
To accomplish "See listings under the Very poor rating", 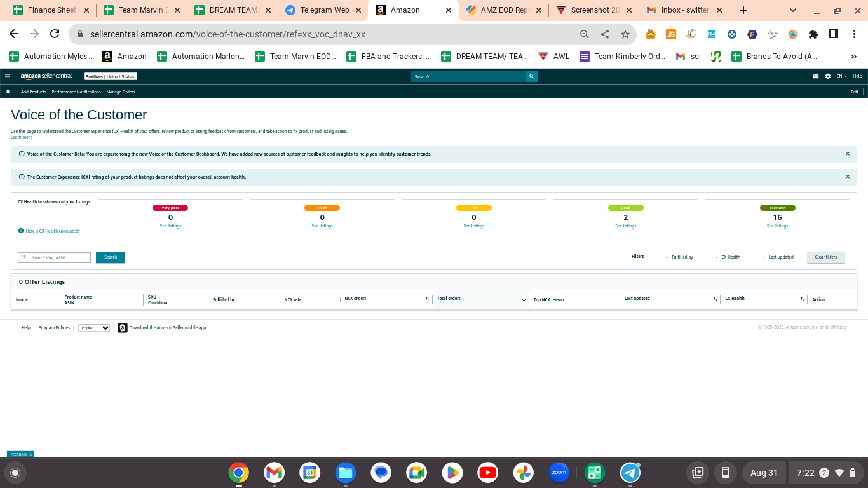I will coord(170,226).
